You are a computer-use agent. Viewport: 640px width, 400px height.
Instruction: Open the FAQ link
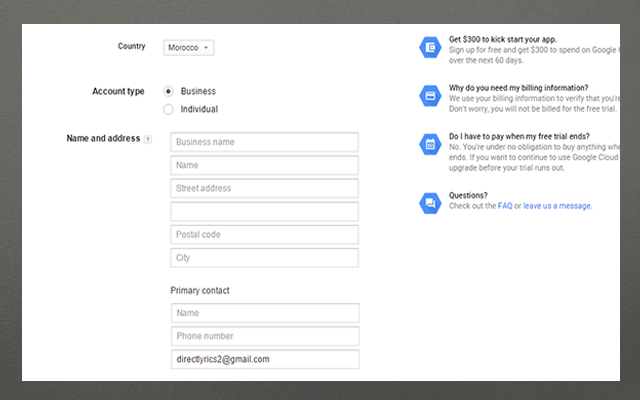(505, 206)
